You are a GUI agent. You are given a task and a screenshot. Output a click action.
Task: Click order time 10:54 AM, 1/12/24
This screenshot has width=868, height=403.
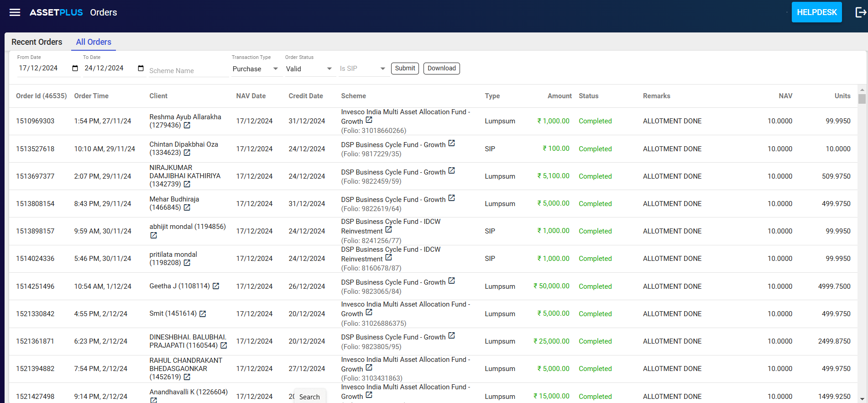coord(103,286)
